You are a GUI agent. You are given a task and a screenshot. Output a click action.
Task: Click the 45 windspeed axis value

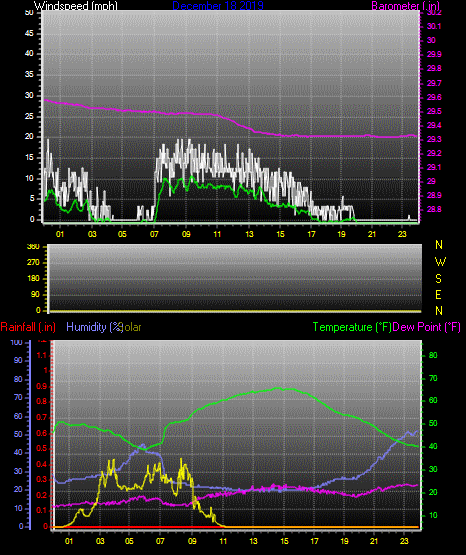29,33
